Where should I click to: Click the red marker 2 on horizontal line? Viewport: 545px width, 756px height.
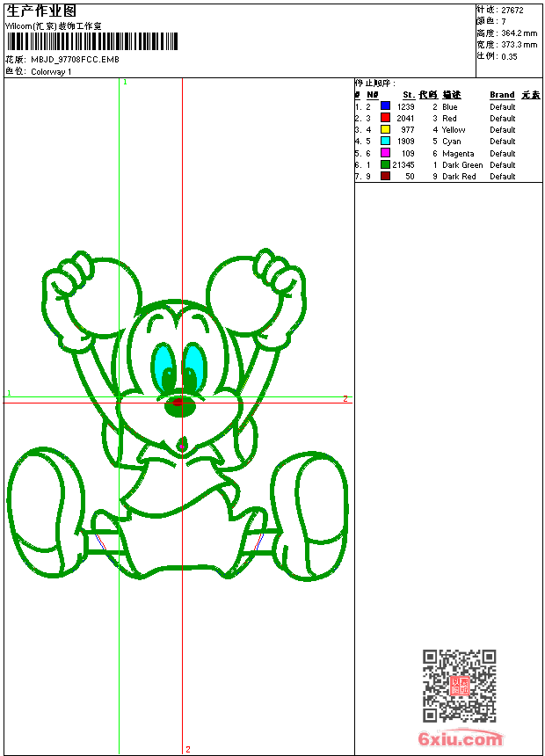point(345,399)
